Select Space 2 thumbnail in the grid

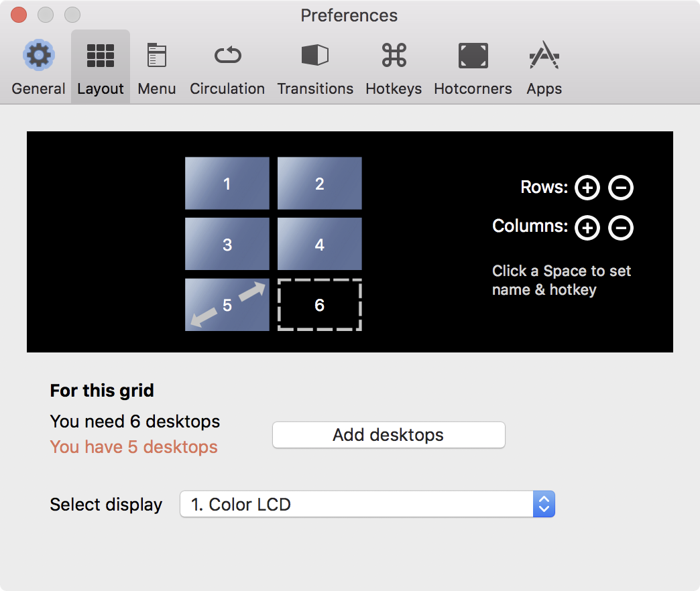point(320,184)
